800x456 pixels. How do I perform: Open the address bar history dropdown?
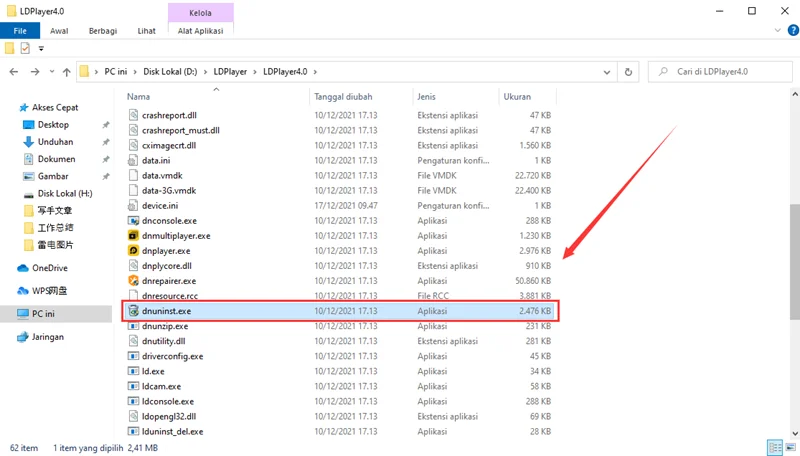pos(607,72)
